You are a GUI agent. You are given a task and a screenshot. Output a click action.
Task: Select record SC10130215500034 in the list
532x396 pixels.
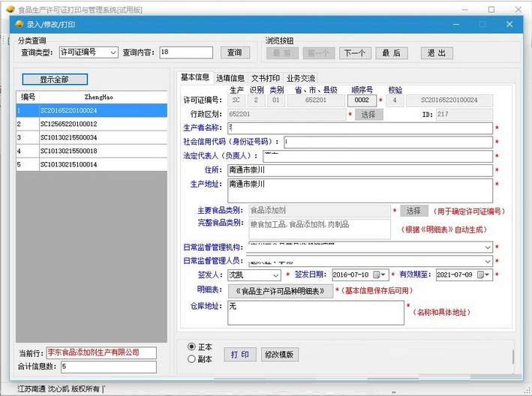click(x=68, y=137)
